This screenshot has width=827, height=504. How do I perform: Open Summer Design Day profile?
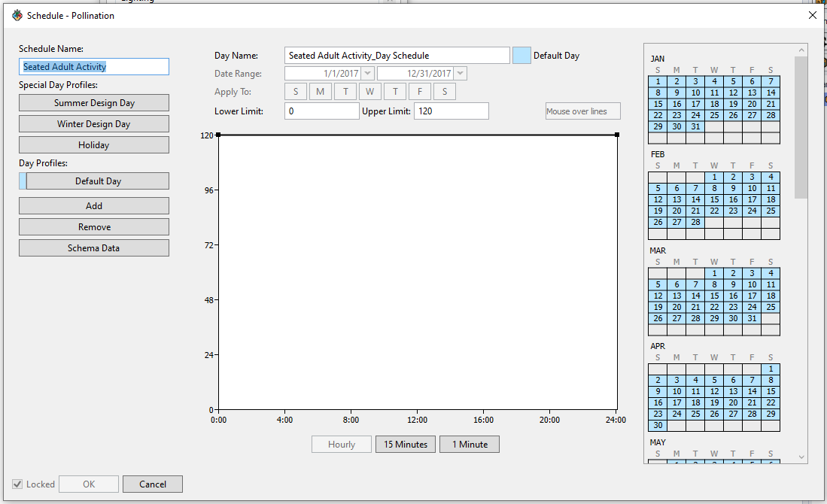pyautogui.click(x=94, y=103)
